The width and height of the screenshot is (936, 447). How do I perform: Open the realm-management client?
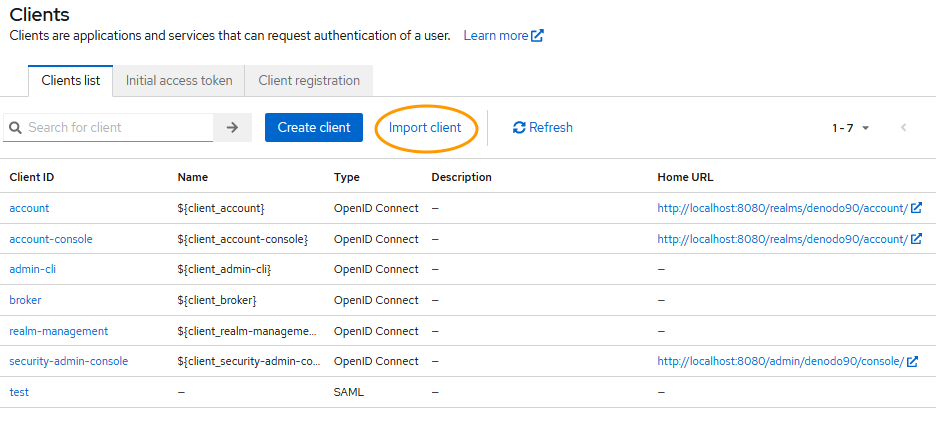[x=58, y=331]
